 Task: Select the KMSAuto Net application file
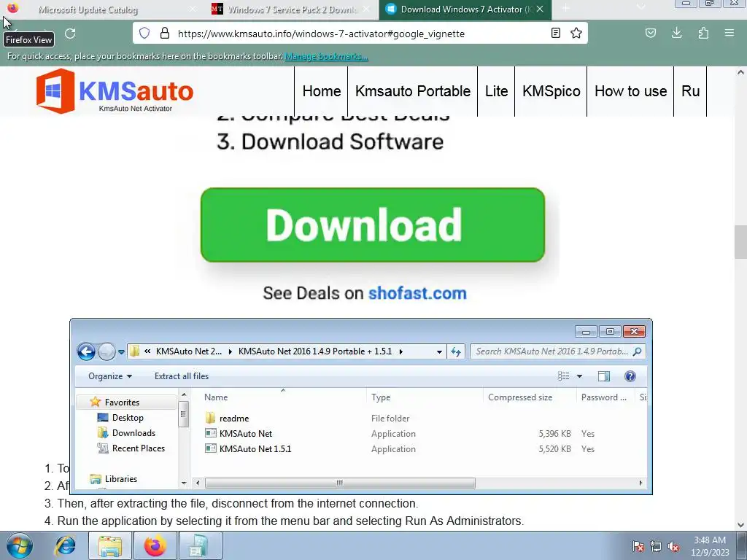click(246, 433)
